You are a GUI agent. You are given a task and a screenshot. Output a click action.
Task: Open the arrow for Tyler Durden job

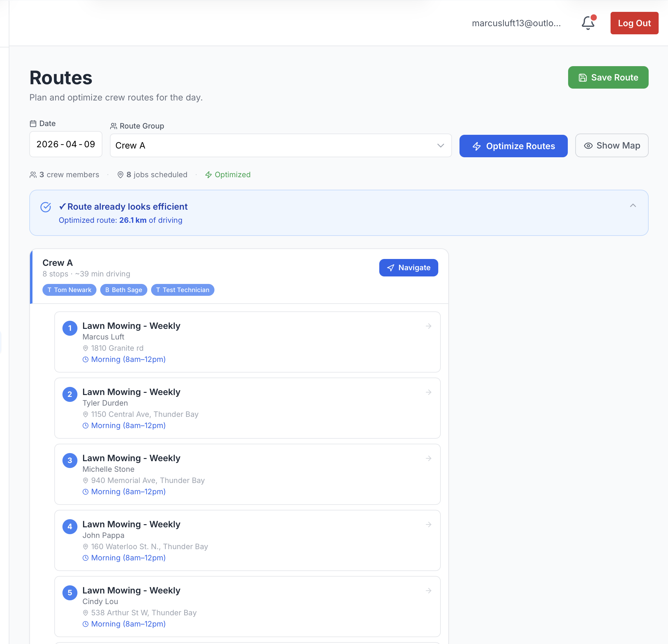[x=428, y=392]
